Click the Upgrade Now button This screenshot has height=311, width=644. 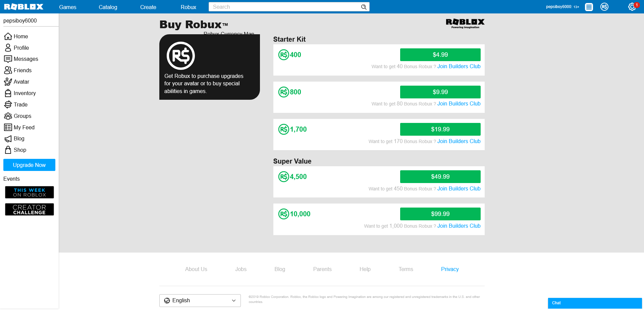pyautogui.click(x=29, y=165)
